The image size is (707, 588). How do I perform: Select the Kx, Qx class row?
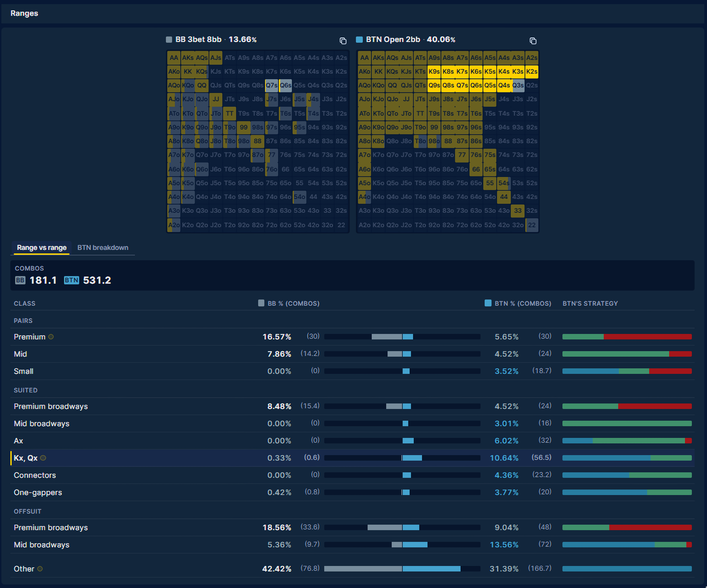pyautogui.click(x=352, y=458)
